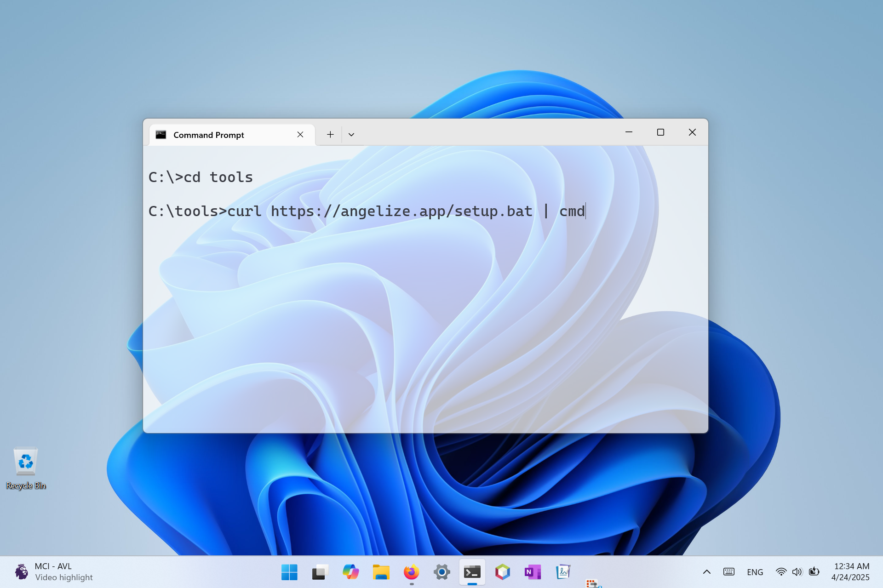This screenshot has height=588, width=883.
Task: Open Task View from taskbar
Action: pos(320,572)
